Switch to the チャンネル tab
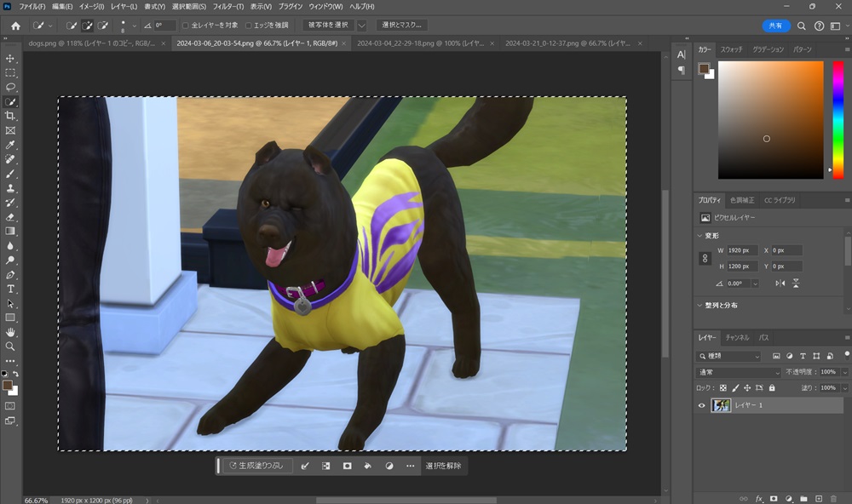852x504 pixels. tap(737, 337)
